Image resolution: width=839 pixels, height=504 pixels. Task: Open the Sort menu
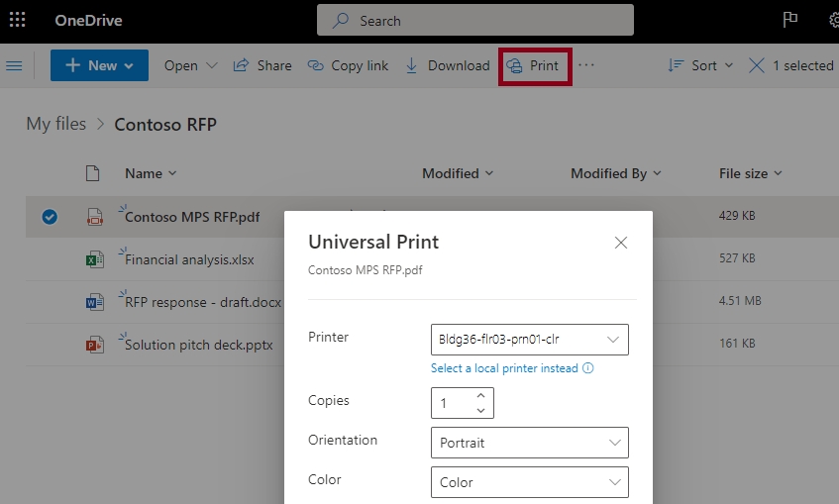(700, 65)
